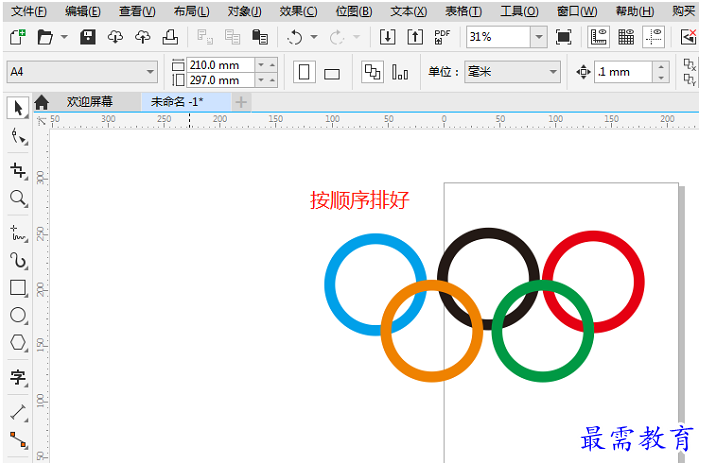The image size is (702, 470).
Task: Click the Full-screen preview icon
Action: 564,37
